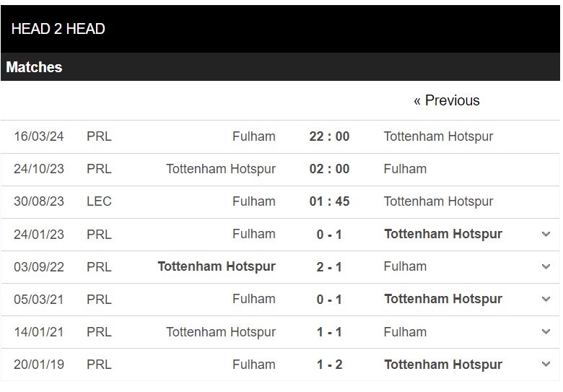Click the 1 - 1 score on 14/01/21
Image resolution: width=563 pixels, height=392 pixels.
[x=329, y=332]
